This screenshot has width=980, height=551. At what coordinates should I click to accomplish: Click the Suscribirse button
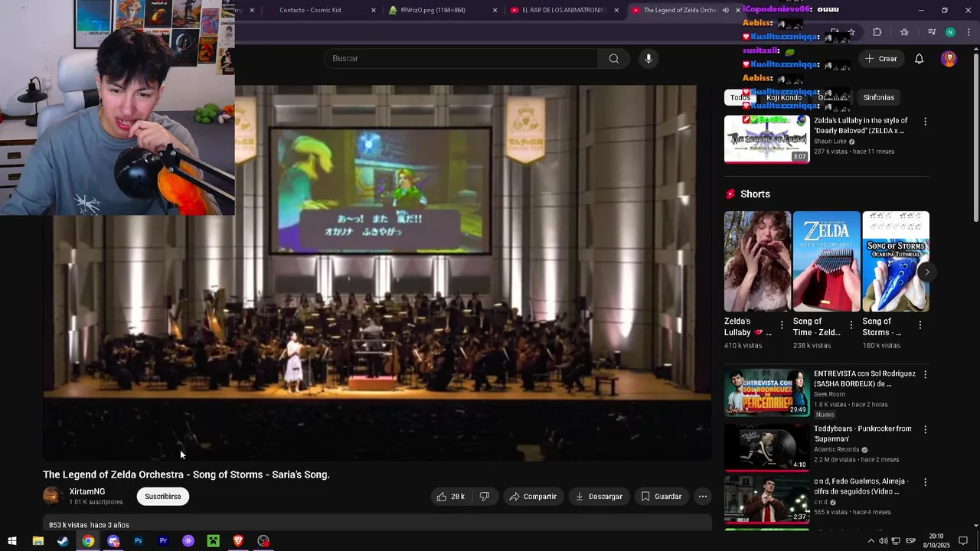[x=163, y=497]
